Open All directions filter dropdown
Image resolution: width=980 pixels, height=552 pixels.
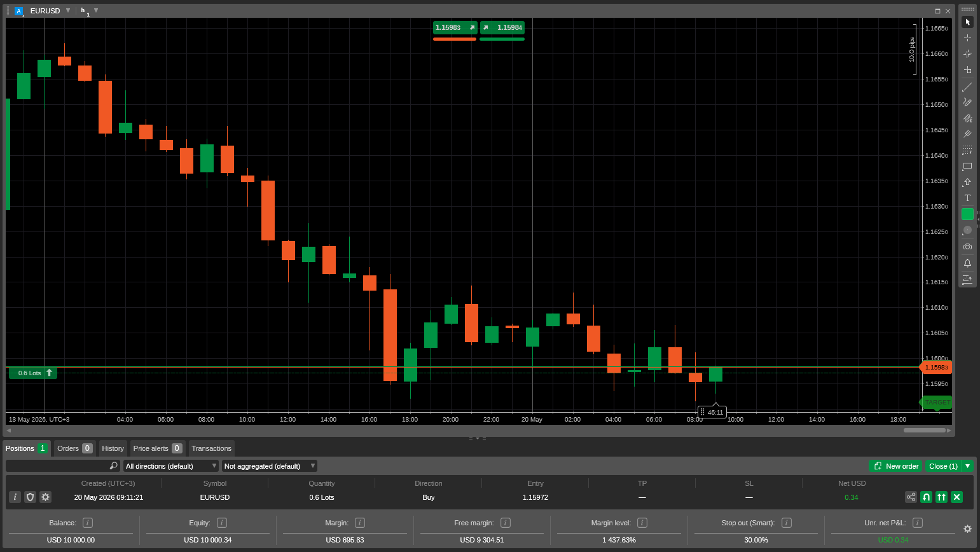171,466
